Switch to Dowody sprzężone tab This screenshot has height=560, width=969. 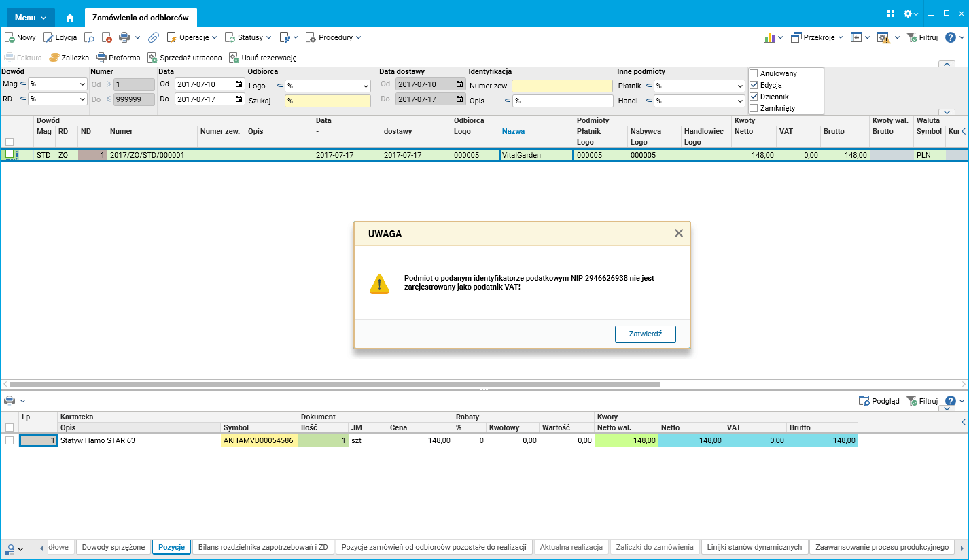[113, 547]
